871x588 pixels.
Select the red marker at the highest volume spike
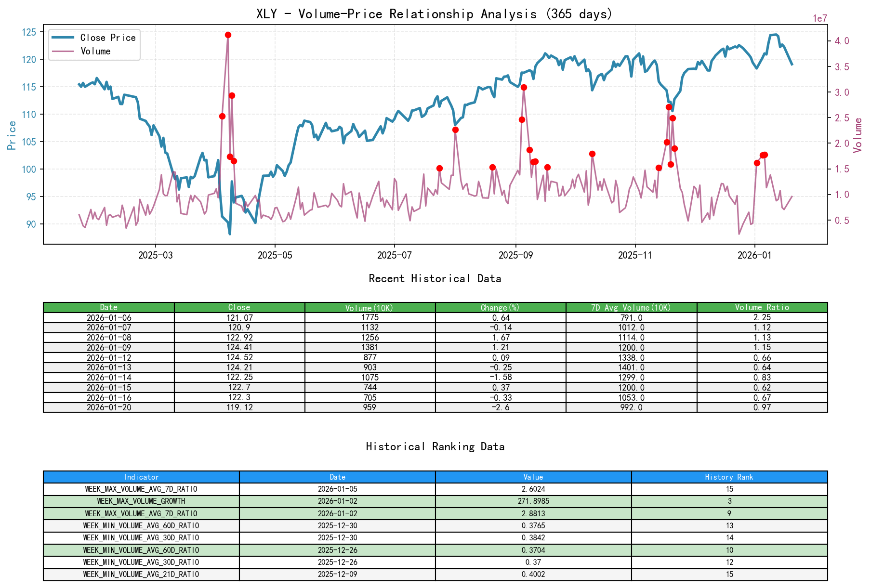click(x=228, y=34)
